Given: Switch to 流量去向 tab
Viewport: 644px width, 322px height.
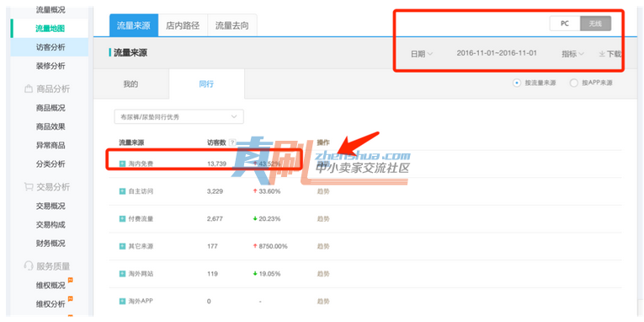Looking at the screenshot, I should pos(232,25).
